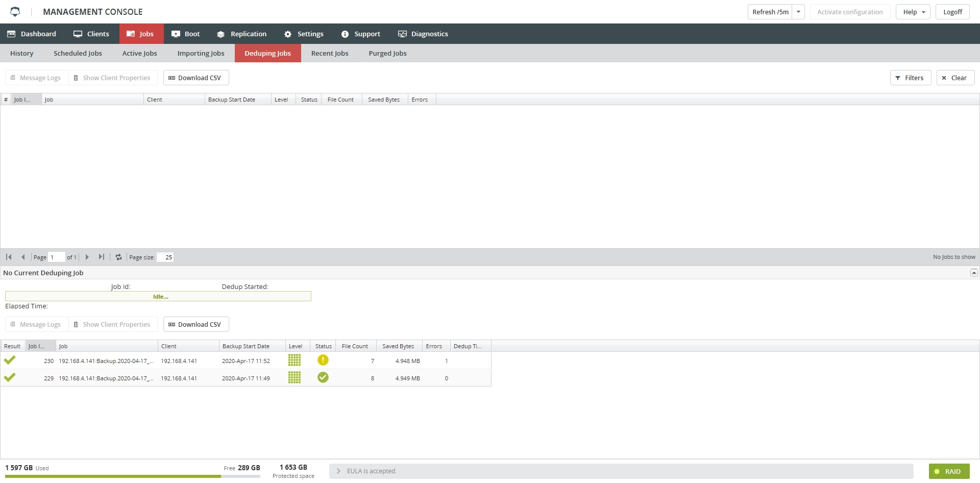980x483 pixels.
Task: Open the Help dropdown menu
Action: (913, 12)
